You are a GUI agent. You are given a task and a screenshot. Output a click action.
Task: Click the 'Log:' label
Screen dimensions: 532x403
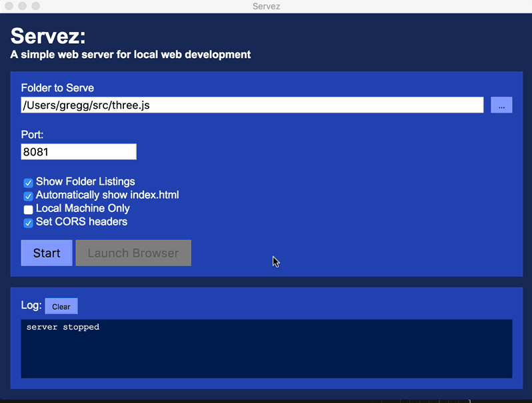point(31,306)
